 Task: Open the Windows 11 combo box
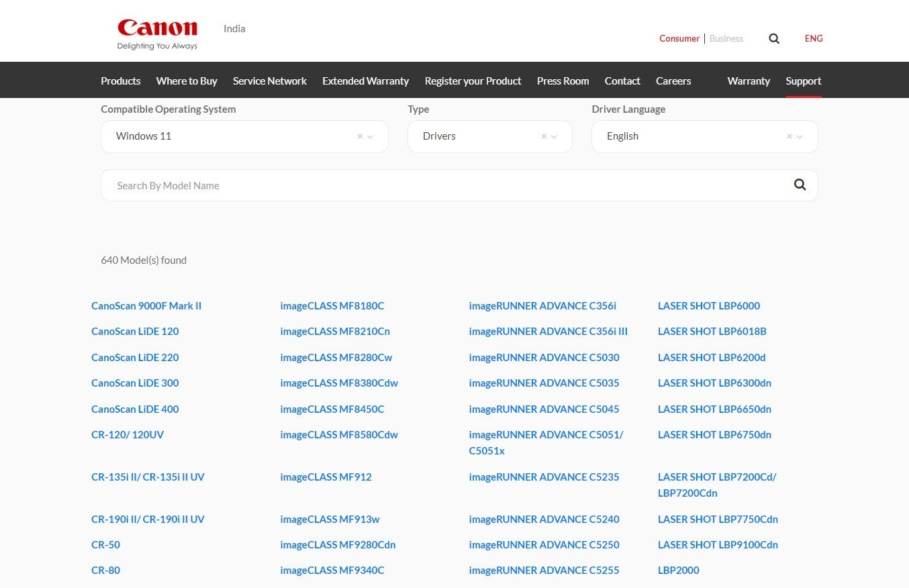244,136
